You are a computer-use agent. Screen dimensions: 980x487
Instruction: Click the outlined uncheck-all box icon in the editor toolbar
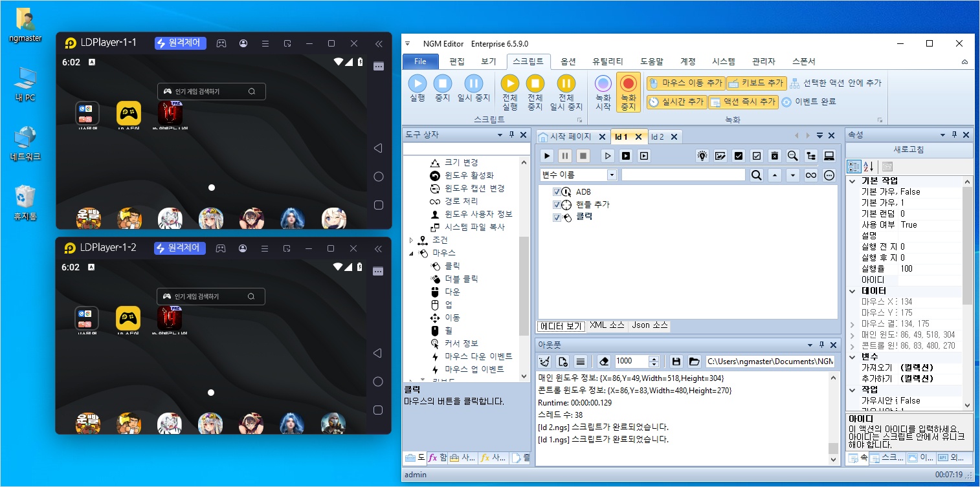click(x=756, y=156)
